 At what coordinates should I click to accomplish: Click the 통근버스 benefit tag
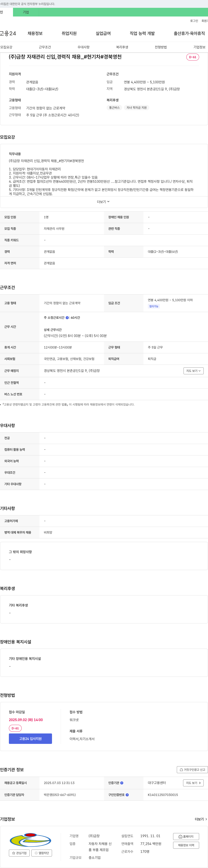pyautogui.click(x=114, y=107)
